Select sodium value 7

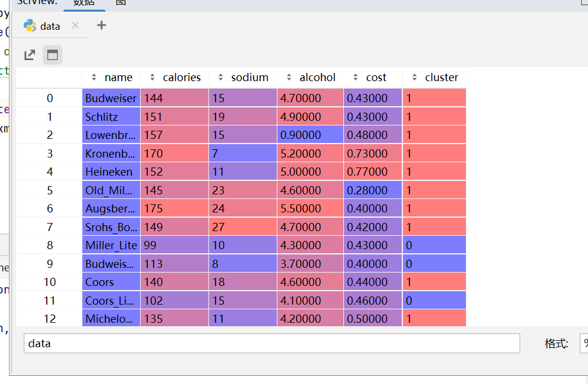click(x=243, y=153)
